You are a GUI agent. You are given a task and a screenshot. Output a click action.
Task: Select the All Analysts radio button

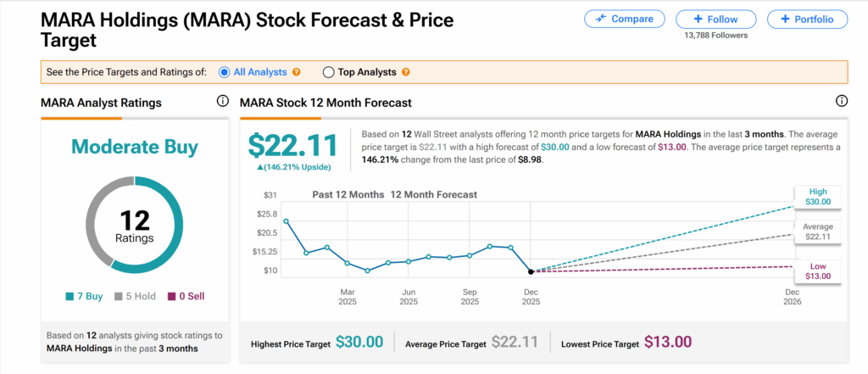(x=225, y=72)
